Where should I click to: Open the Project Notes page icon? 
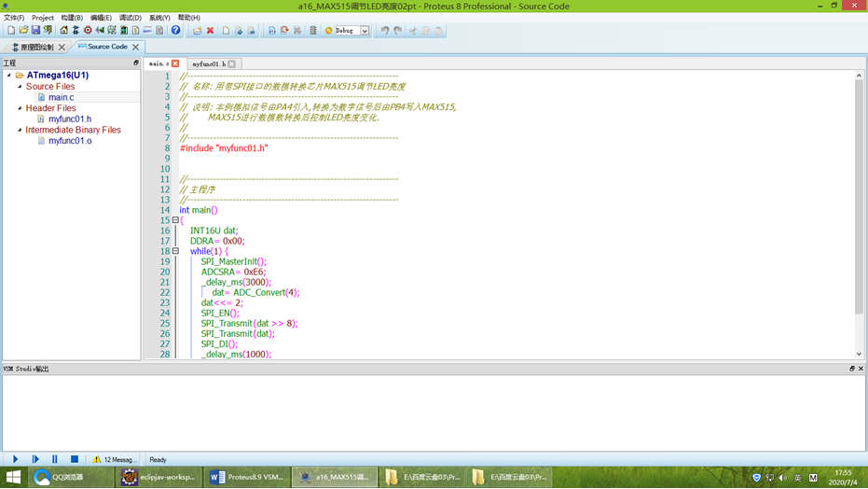tap(159, 31)
